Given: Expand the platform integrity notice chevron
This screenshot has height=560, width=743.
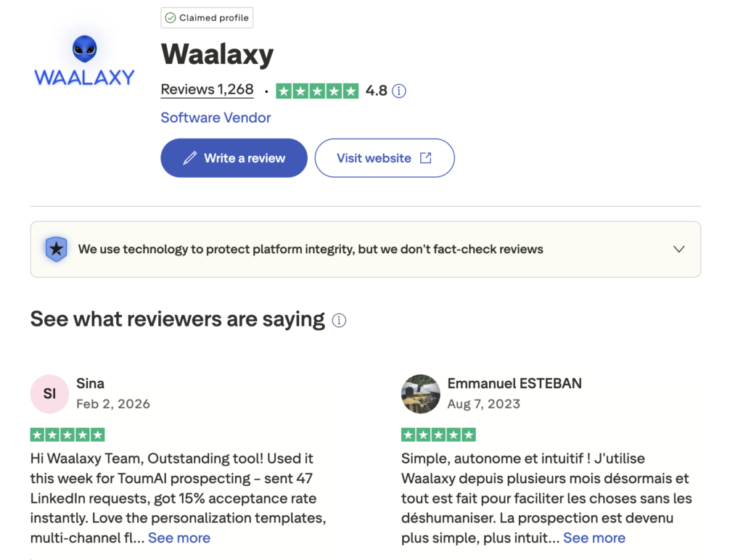Looking at the screenshot, I should (x=678, y=249).
